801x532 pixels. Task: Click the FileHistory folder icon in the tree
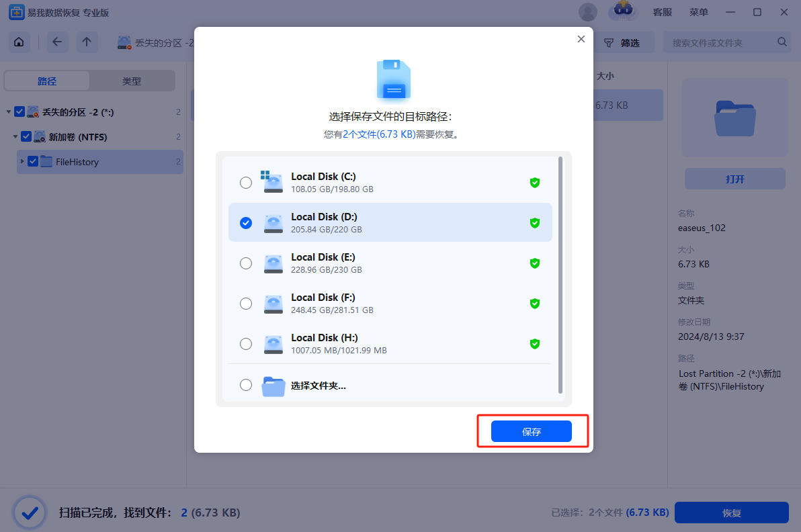[46, 161]
